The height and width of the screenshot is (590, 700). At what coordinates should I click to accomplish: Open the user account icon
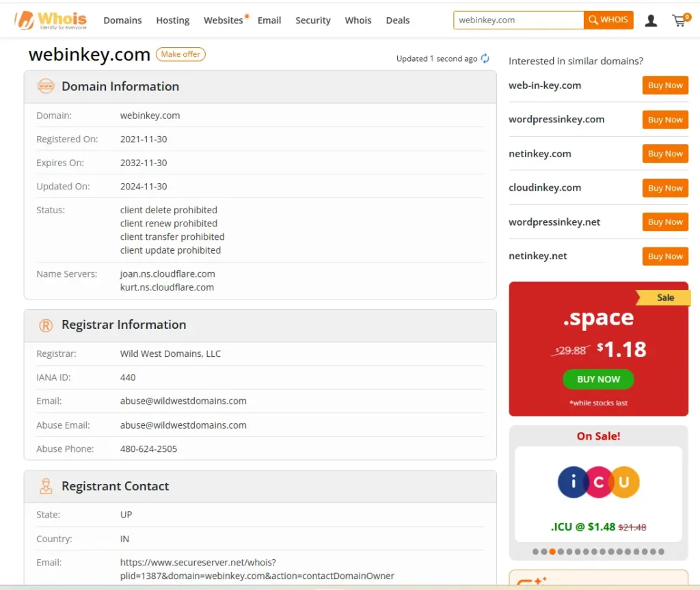tap(651, 21)
